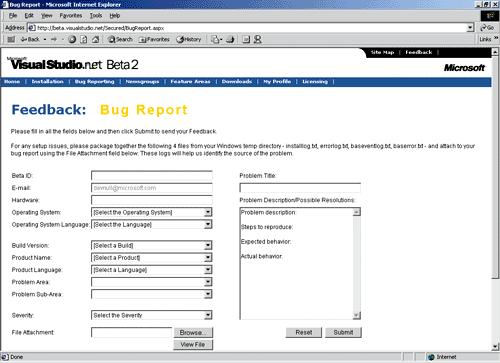Click the File Attachment path field
Viewport: 500px width, 363px height.
coord(131,332)
